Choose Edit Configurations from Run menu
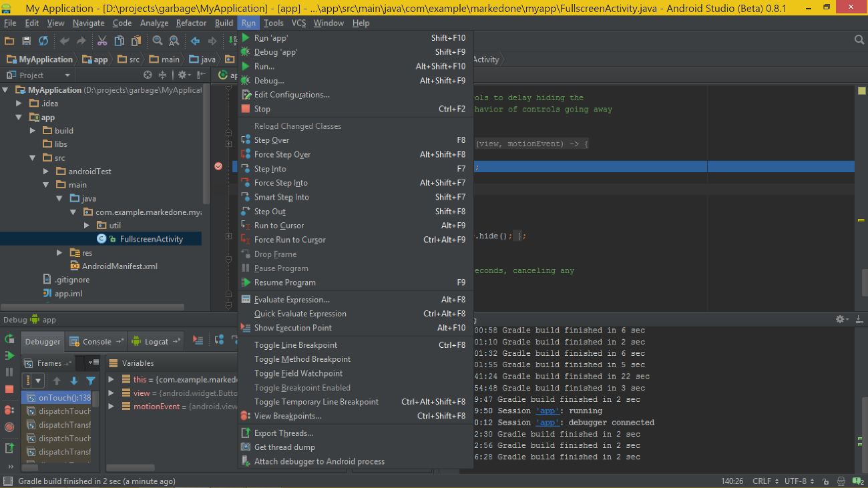 pos(355,95)
